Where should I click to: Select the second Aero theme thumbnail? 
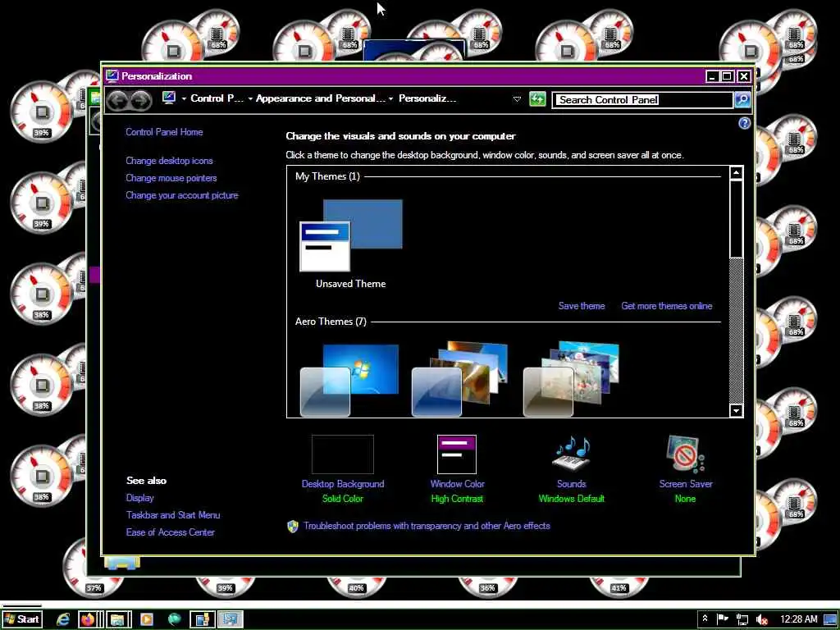[459, 379]
